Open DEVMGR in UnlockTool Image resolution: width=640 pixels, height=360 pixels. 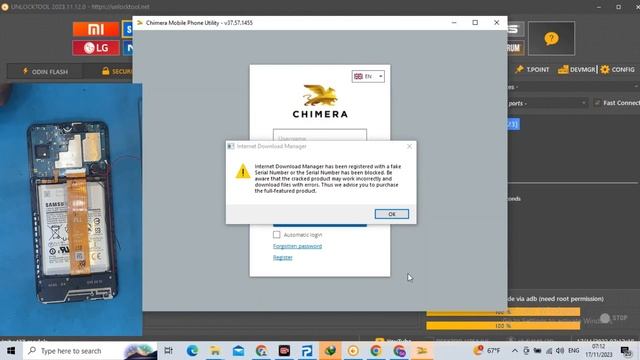577,69
